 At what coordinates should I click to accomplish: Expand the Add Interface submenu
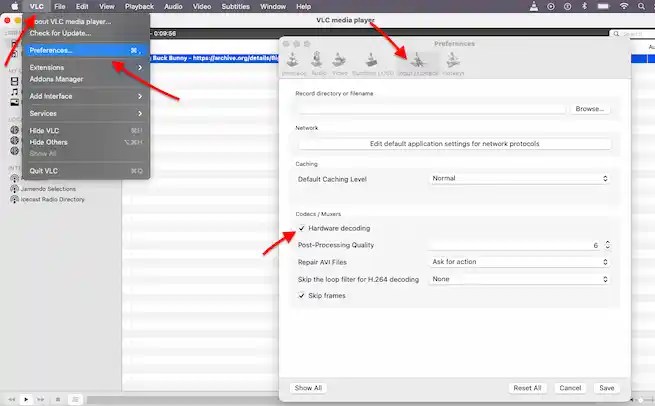coord(86,96)
